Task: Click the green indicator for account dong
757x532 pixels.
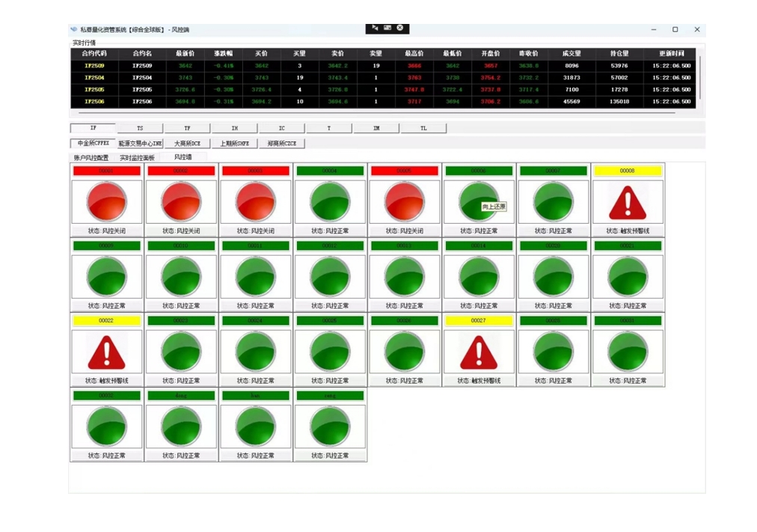Action: tap(181, 426)
